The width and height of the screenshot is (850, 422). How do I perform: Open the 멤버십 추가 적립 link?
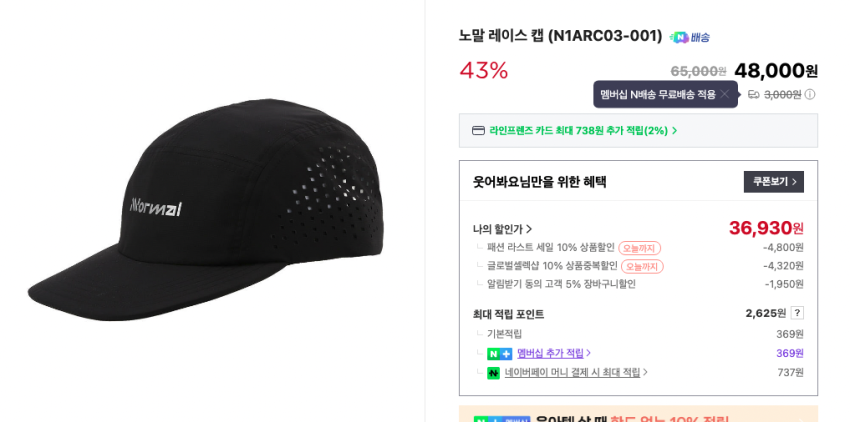(553, 353)
